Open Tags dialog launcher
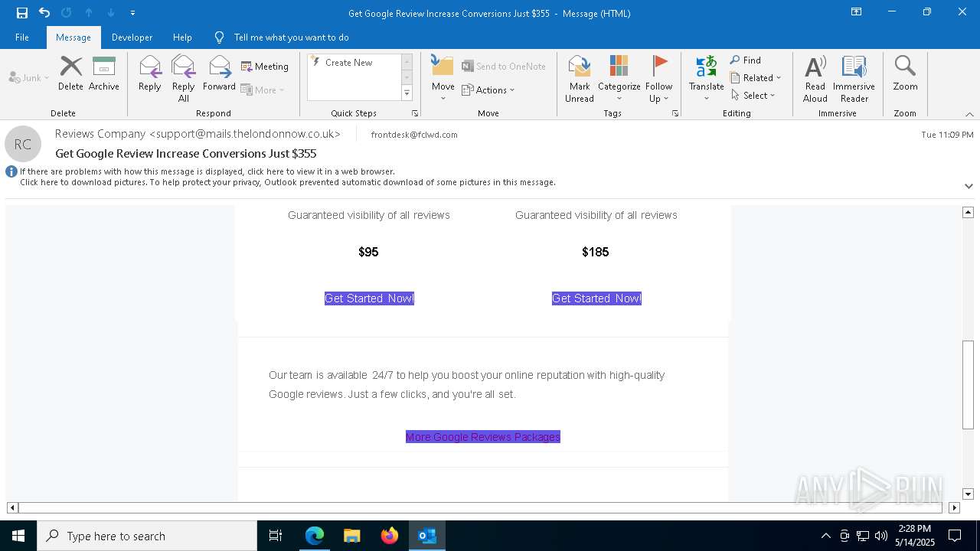This screenshot has height=551, width=980. [x=675, y=113]
